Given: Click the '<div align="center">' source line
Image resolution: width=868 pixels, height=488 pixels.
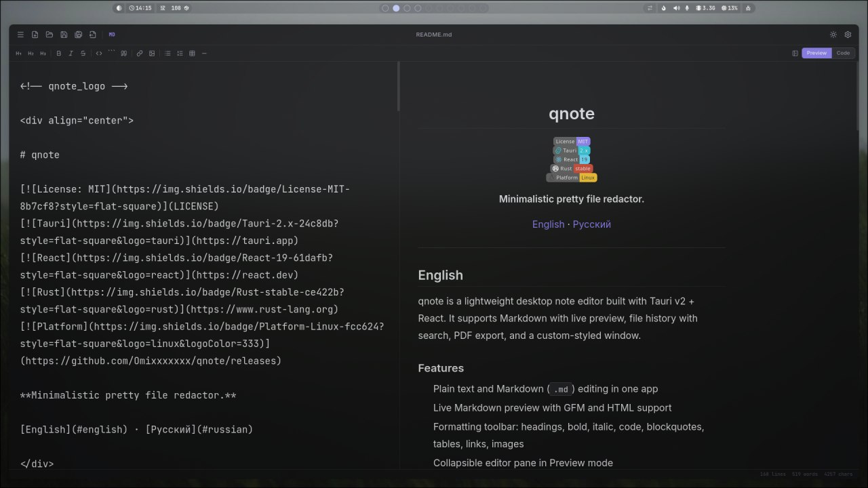Looking at the screenshot, I should tap(77, 121).
